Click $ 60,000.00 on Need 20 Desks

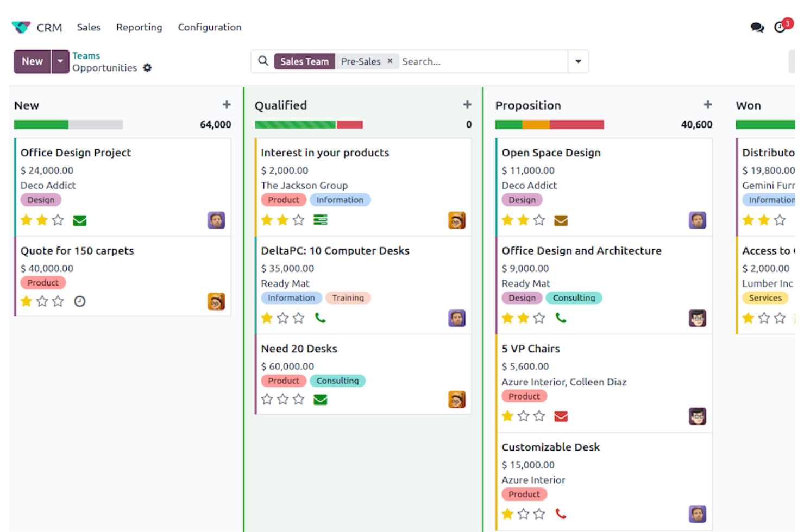(x=287, y=366)
